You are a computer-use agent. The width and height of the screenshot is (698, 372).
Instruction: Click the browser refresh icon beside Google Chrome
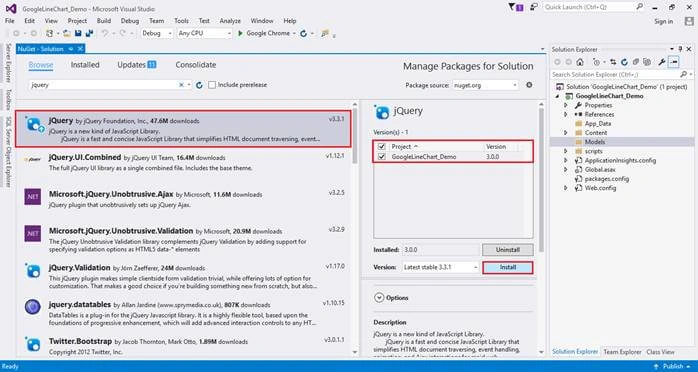tap(304, 33)
